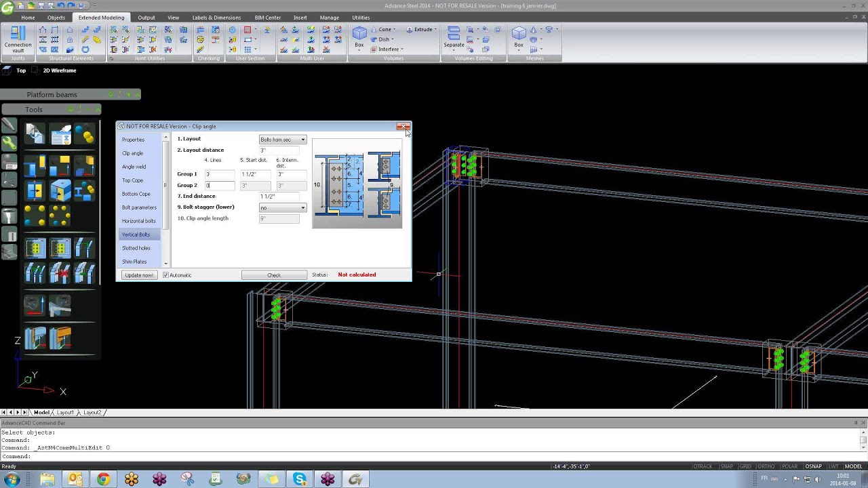Switch to the Layout1 tab
This screenshot has height=488, width=868.
[x=65, y=412]
